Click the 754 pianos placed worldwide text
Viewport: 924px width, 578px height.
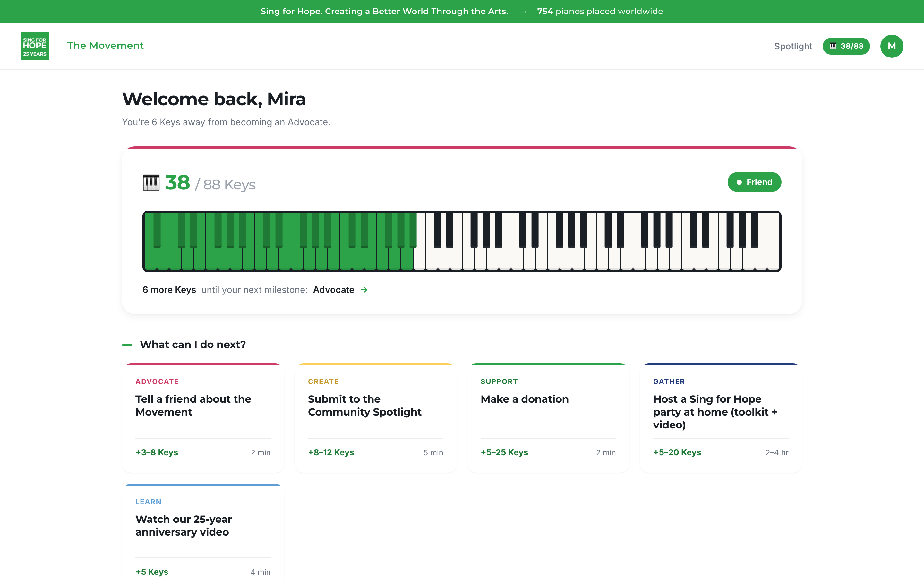[x=600, y=12]
